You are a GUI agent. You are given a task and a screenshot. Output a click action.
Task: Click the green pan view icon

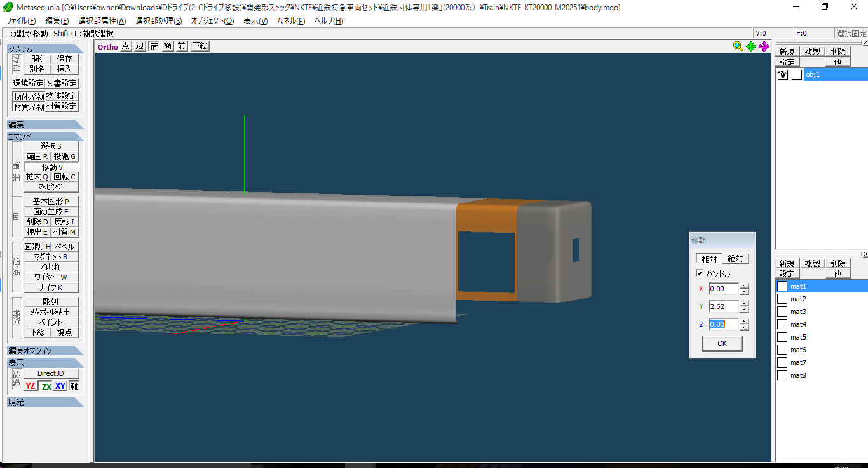(x=751, y=46)
